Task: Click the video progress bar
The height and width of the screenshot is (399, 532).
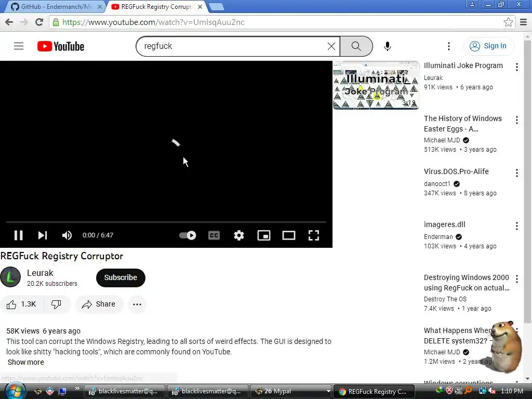Action: click(x=166, y=222)
